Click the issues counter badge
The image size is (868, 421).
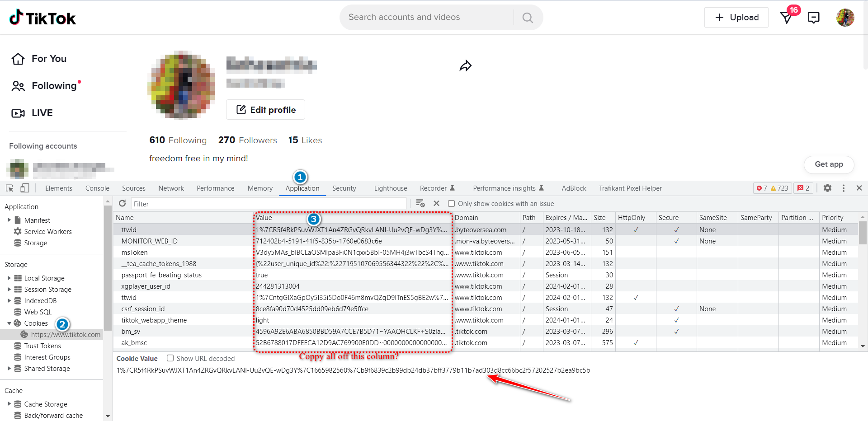pos(803,188)
